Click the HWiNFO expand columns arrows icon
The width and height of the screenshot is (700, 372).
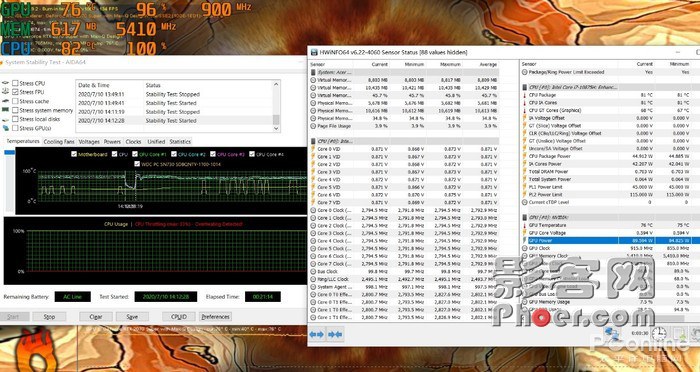317,334
